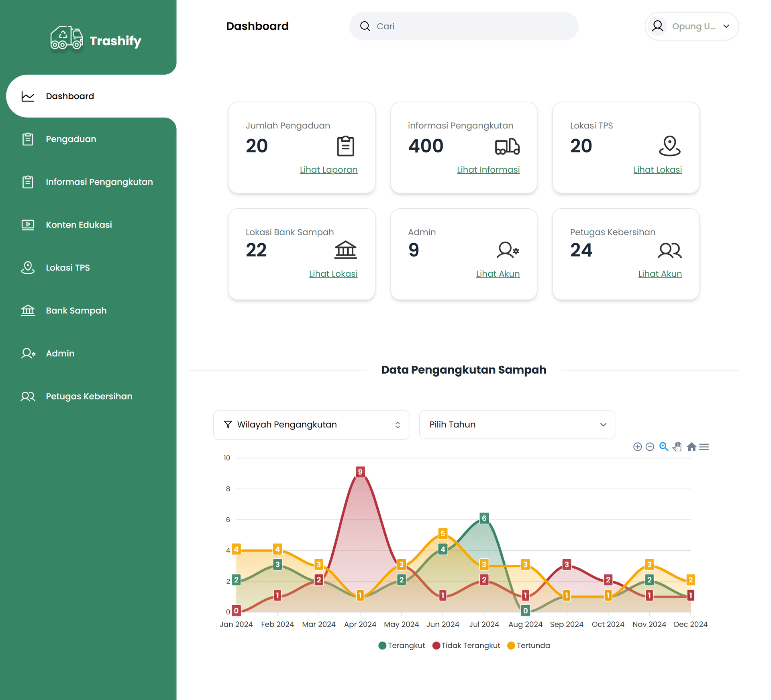This screenshot has width=771, height=700.
Task: Click the Lihat Informasi link
Action: 488,170
